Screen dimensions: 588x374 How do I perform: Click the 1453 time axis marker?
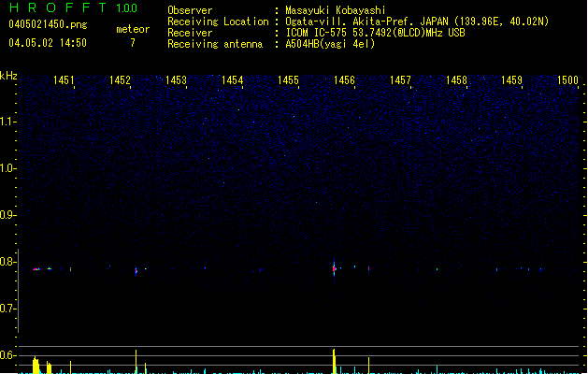tap(176, 80)
